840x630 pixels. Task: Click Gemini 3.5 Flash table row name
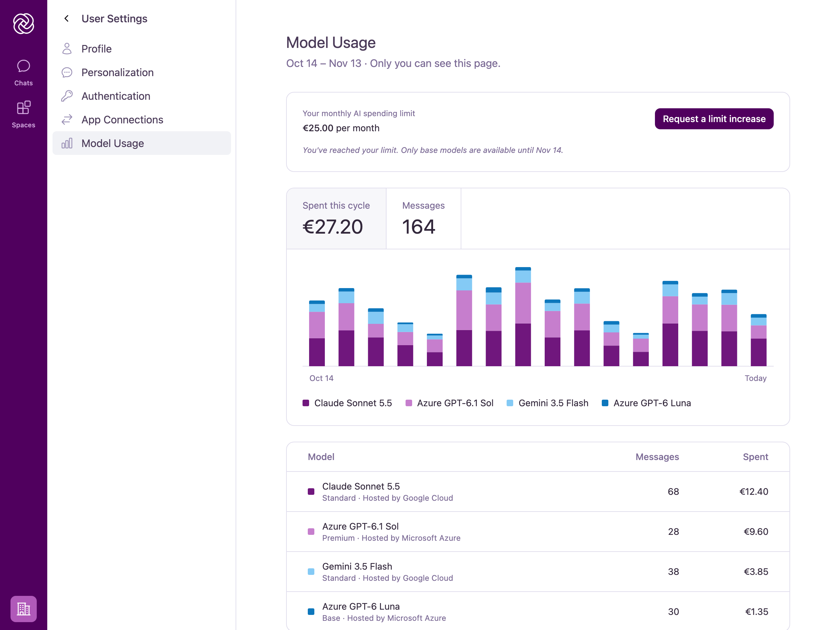(357, 566)
